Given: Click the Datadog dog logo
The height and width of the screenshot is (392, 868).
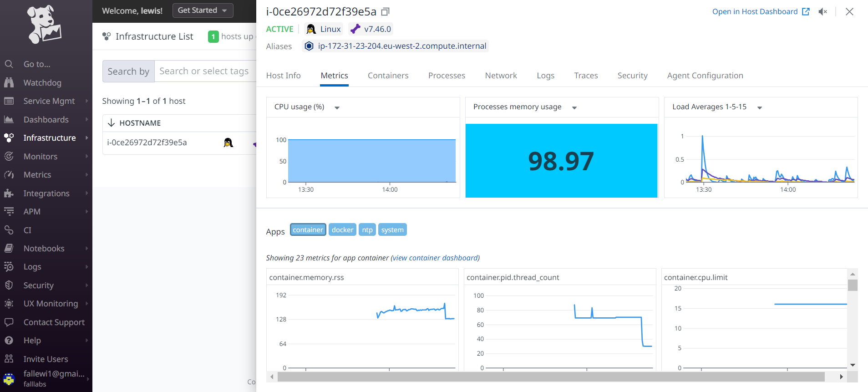Looking at the screenshot, I should pyautogui.click(x=44, y=25).
